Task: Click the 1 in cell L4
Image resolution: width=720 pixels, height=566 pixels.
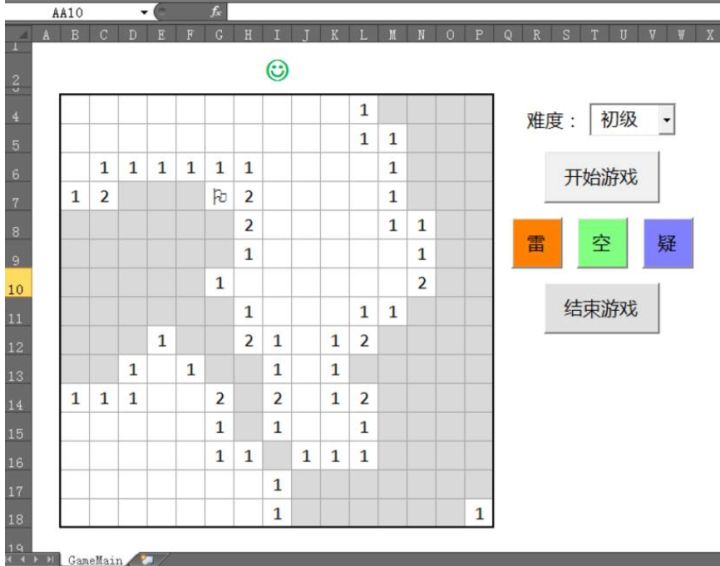Action: pos(364,110)
